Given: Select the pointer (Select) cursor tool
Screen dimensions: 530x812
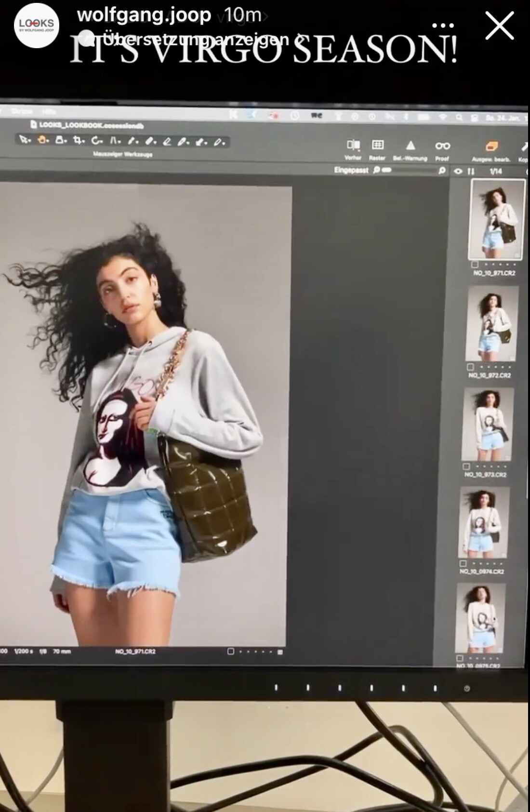Looking at the screenshot, I should 24,140.
